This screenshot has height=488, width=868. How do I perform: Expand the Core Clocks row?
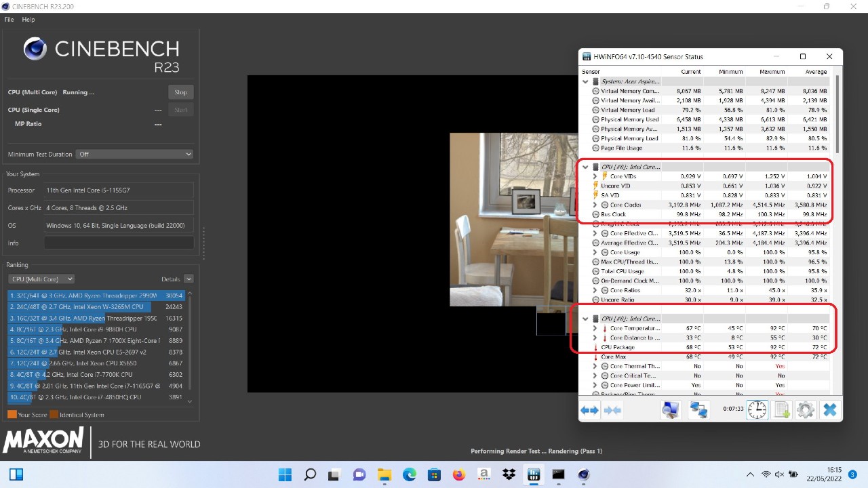(595, 205)
